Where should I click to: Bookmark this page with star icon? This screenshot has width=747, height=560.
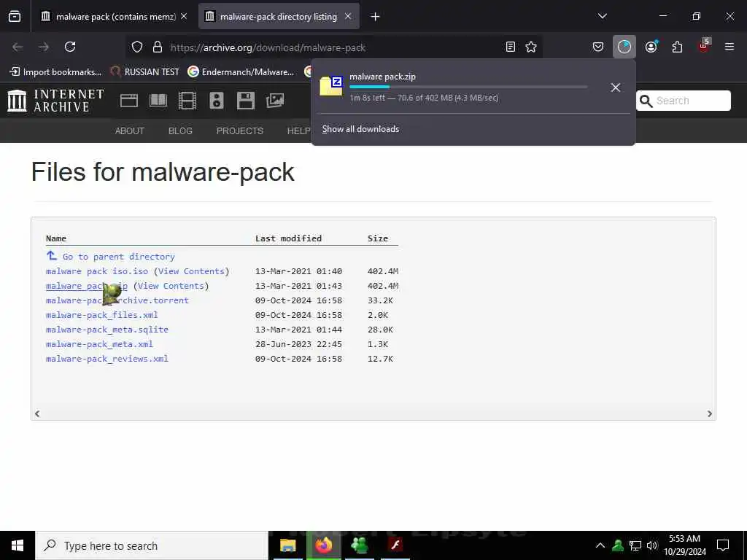(x=531, y=47)
